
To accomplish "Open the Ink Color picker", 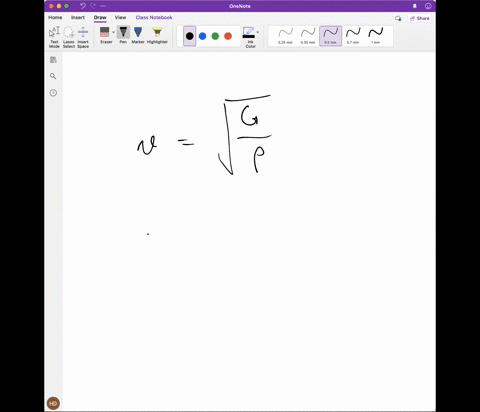I will point(249,37).
